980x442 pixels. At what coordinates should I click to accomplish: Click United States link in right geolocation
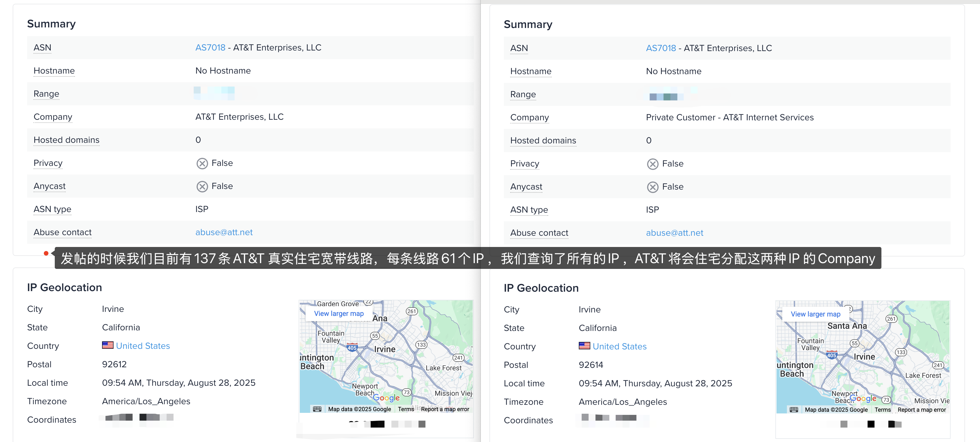tap(619, 347)
